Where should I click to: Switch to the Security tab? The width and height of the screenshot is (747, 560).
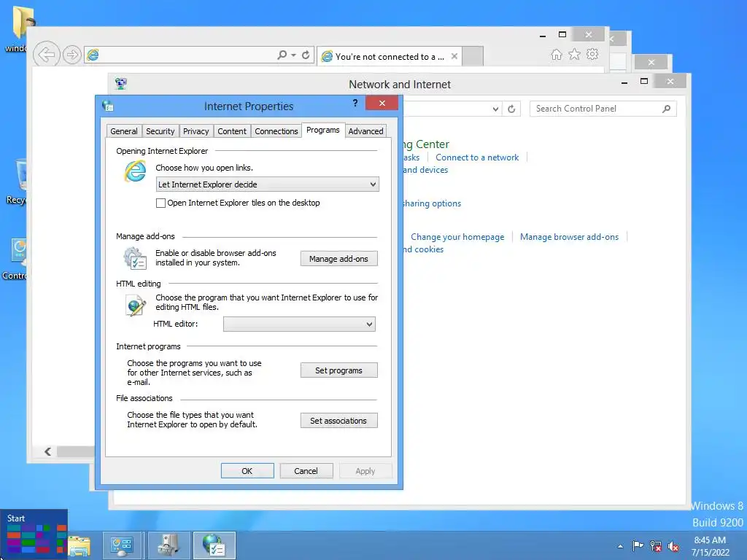[x=160, y=131]
